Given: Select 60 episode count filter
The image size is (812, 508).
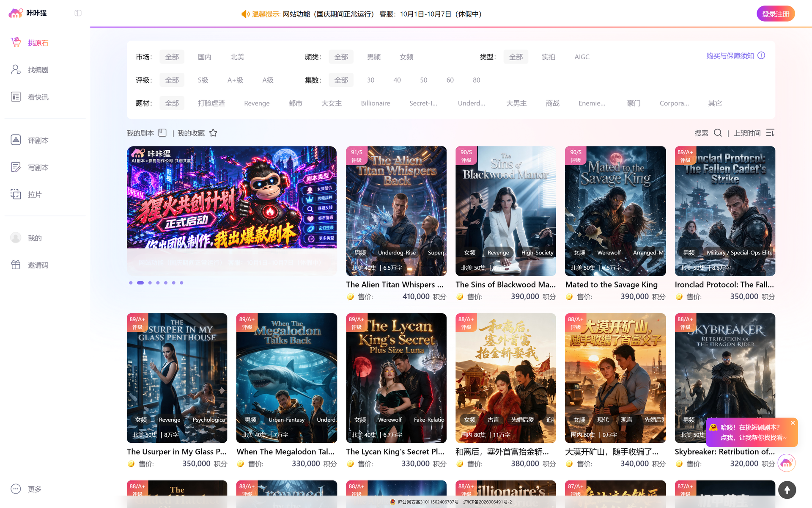Looking at the screenshot, I should (x=450, y=80).
